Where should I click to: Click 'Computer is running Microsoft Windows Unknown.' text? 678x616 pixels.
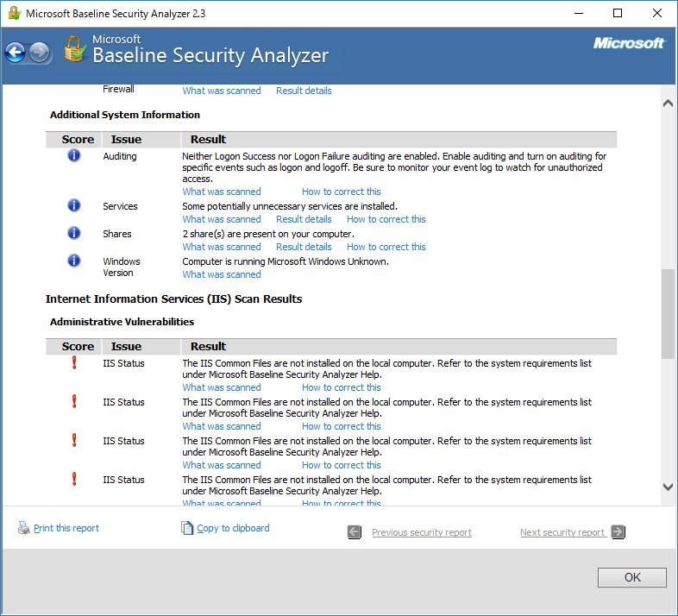point(286,261)
